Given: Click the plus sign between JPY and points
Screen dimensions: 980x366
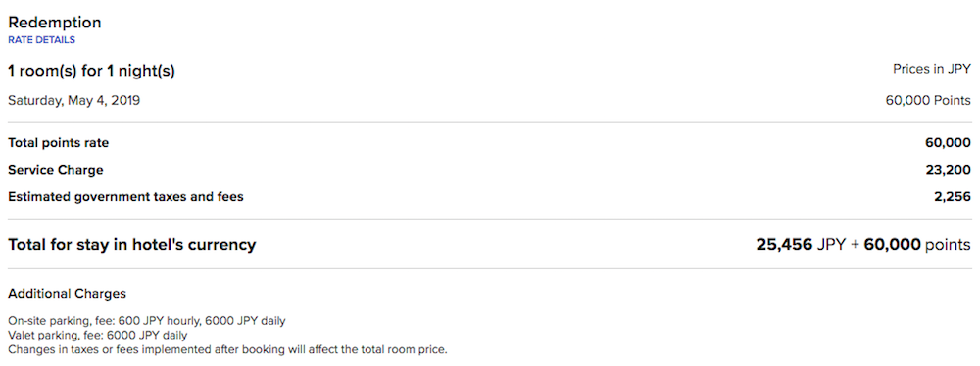Looking at the screenshot, I should [856, 245].
